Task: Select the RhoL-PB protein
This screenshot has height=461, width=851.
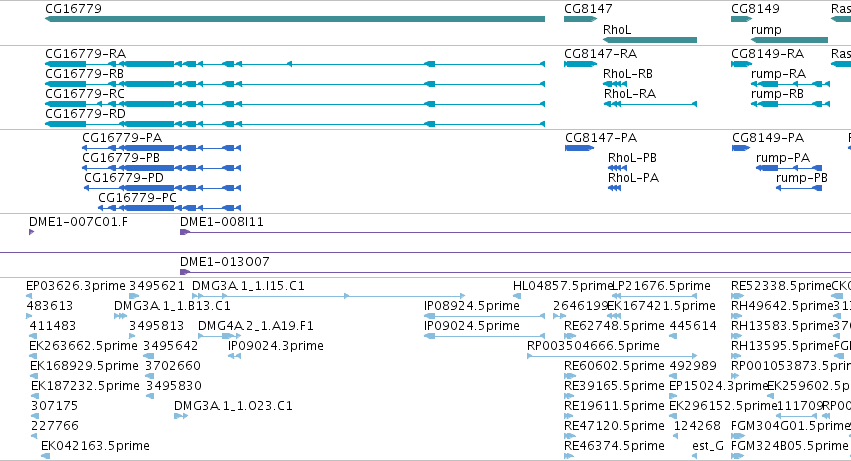Action: [618, 168]
